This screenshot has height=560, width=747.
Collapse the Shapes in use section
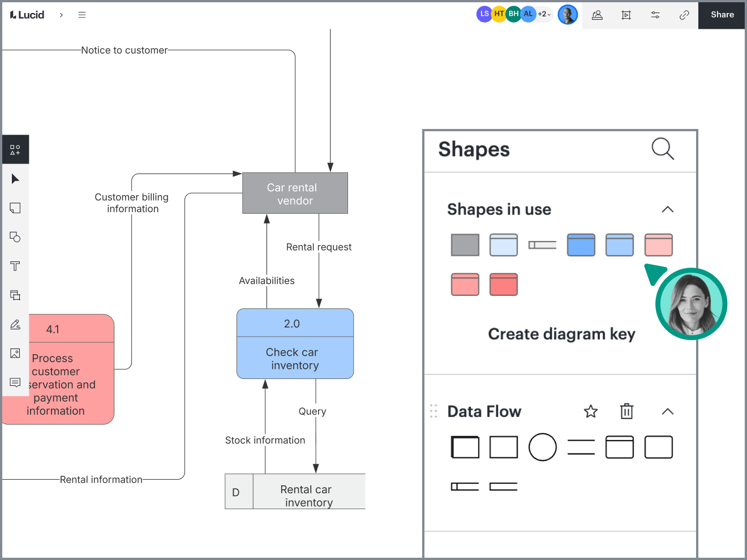668,209
